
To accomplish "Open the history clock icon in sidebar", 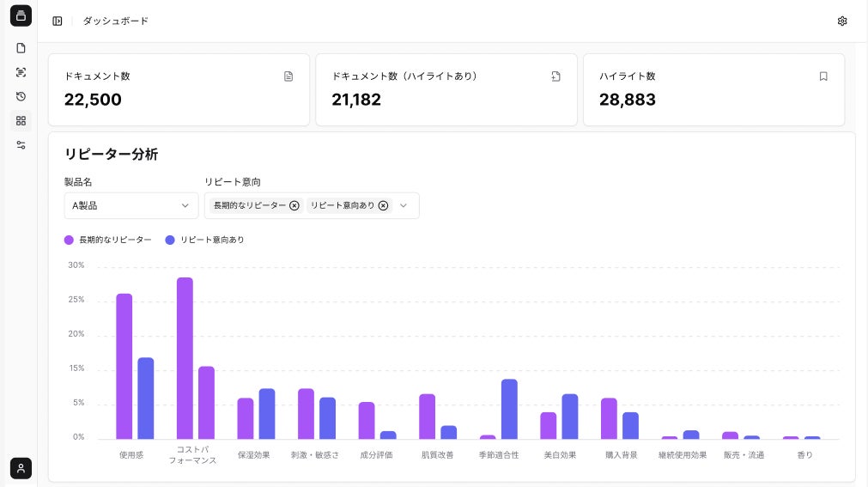I will point(21,96).
